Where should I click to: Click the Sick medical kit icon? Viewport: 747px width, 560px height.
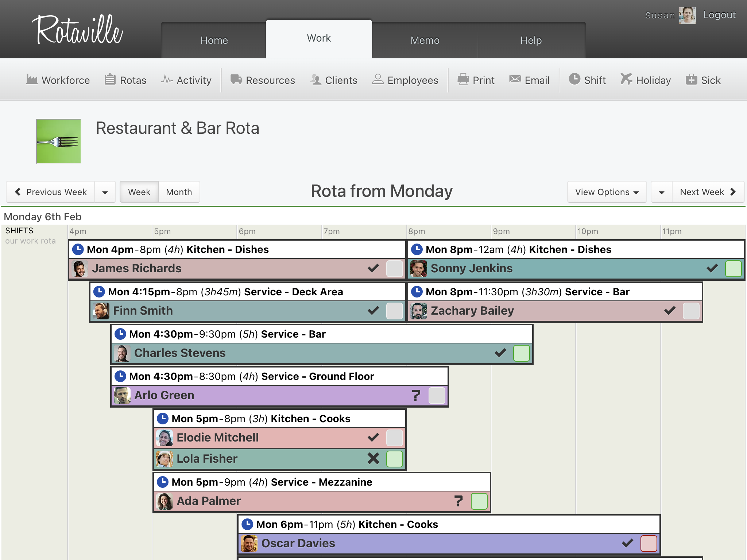691,79
